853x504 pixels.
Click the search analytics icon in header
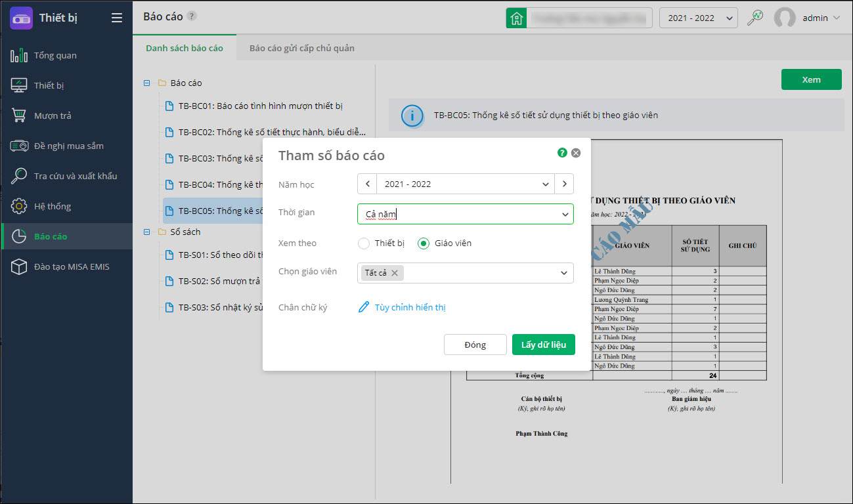(755, 18)
